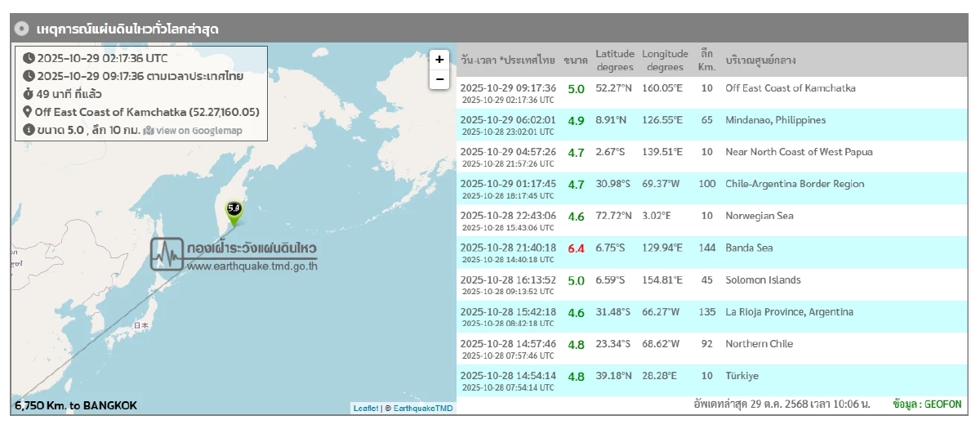Viewport: 980px width, 429px height.
Task: Click the location pin icon in the popup
Action: coord(28,112)
